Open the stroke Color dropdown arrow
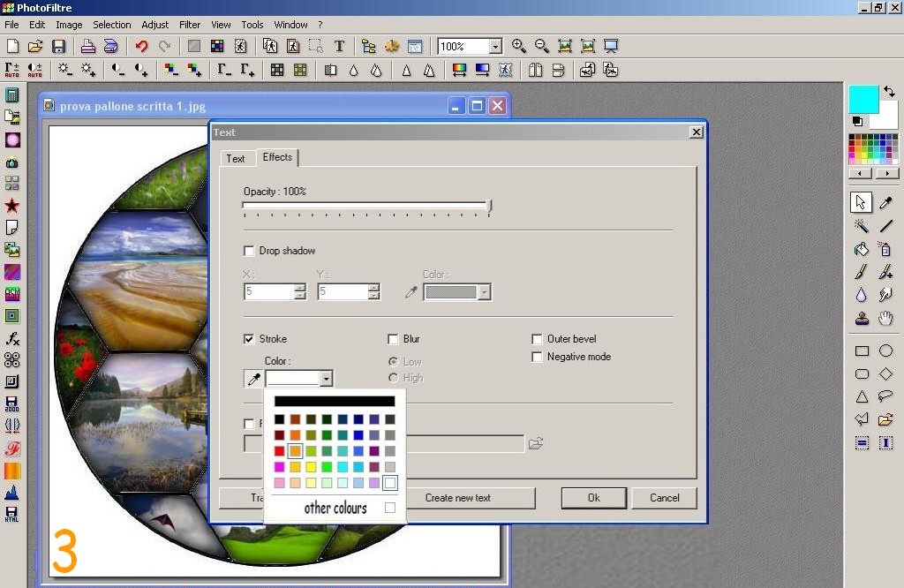This screenshot has height=588, width=904. pos(326,379)
